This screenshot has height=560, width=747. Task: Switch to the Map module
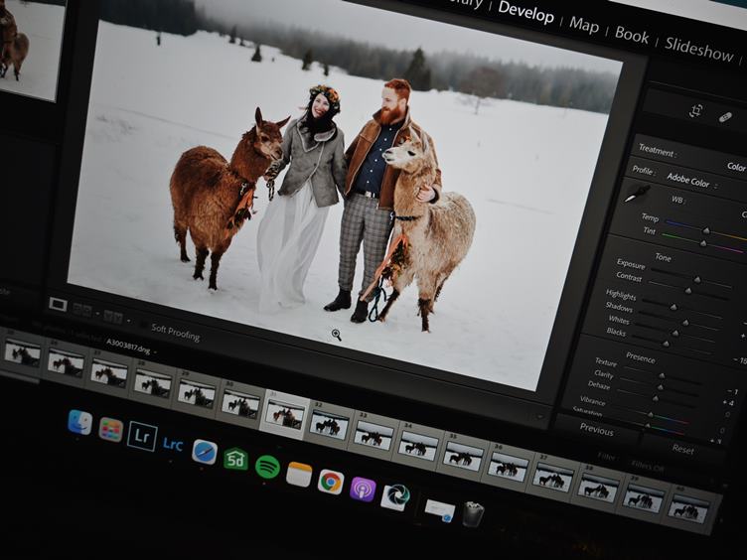pos(584,24)
